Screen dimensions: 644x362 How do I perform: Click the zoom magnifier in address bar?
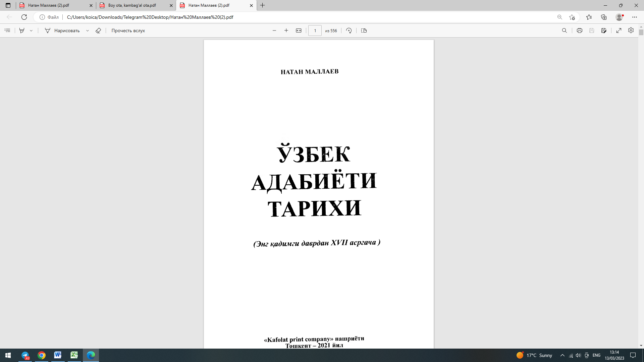tap(559, 17)
